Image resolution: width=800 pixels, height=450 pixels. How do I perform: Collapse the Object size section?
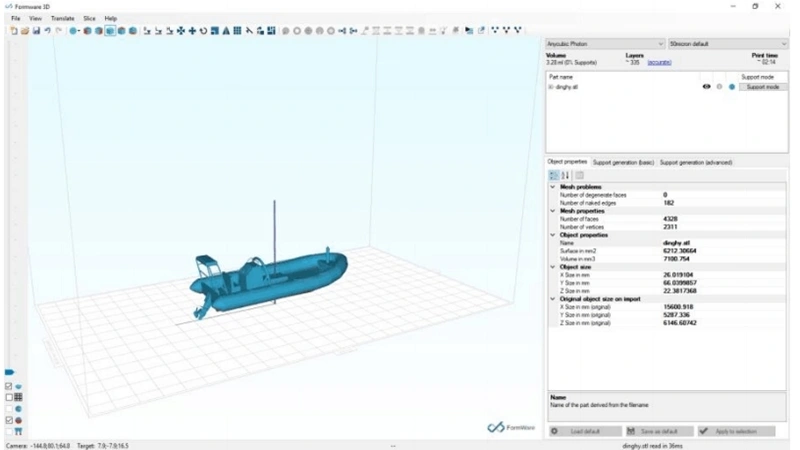tap(553, 267)
